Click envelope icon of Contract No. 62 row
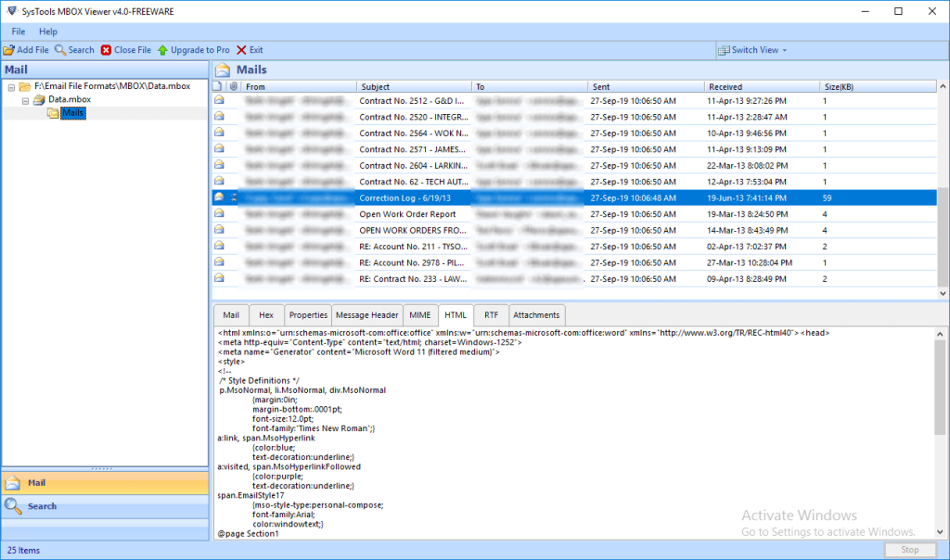This screenshot has width=950, height=560. click(x=219, y=181)
